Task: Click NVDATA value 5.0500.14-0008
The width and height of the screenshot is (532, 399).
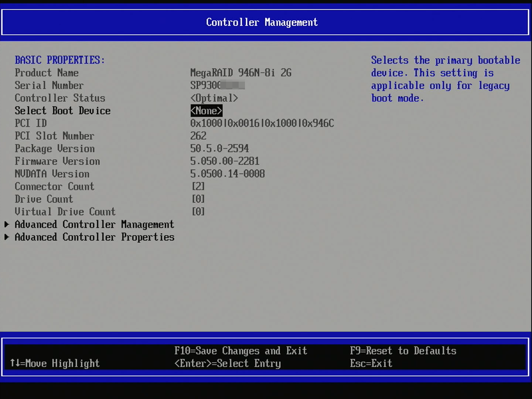Action: [228, 174]
